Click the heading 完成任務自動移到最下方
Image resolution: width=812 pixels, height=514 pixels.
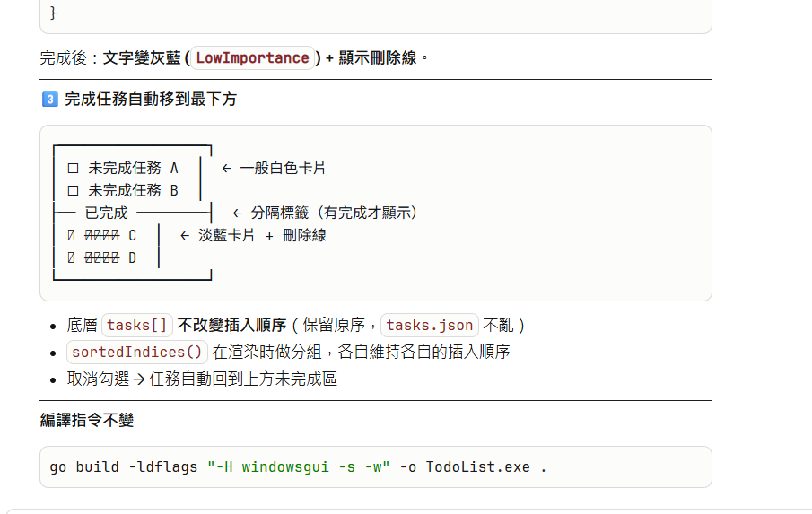tap(151, 100)
